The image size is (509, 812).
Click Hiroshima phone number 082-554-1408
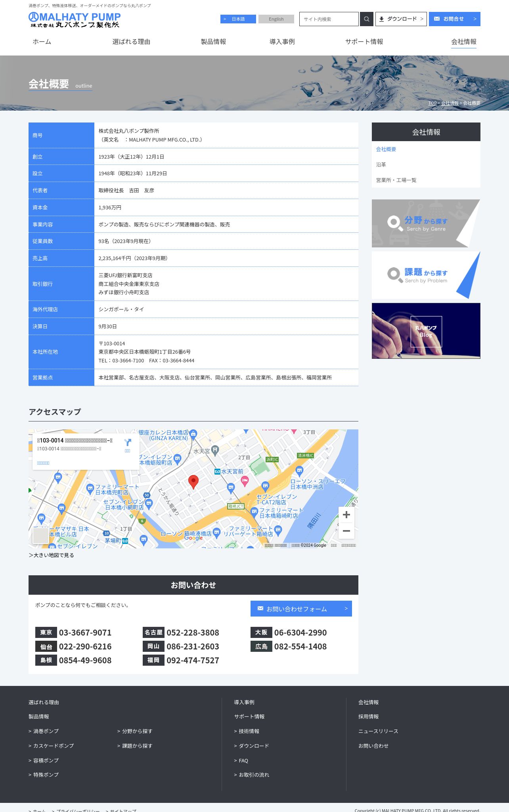(300, 646)
